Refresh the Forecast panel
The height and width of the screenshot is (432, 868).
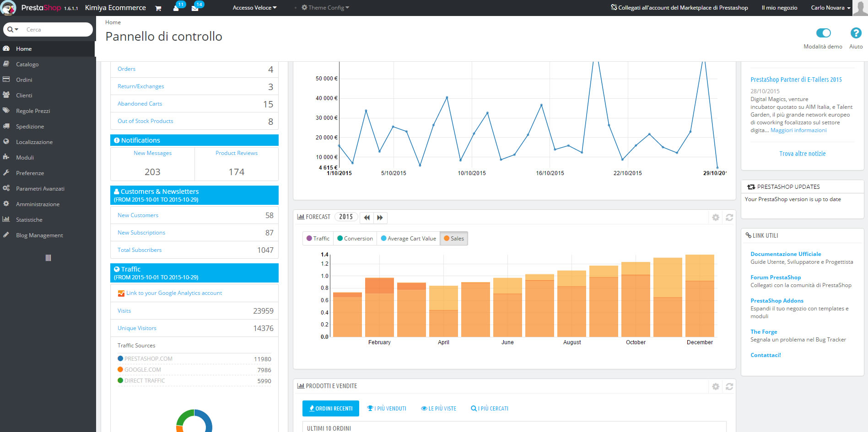pyautogui.click(x=729, y=218)
